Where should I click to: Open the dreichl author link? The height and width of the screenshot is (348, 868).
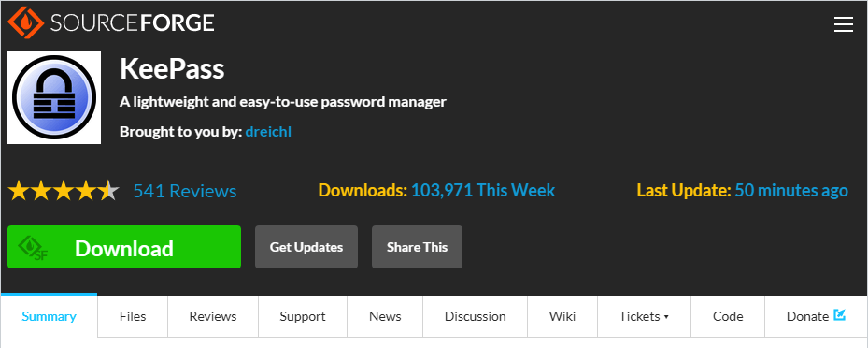pyautogui.click(x=268, y=132)
